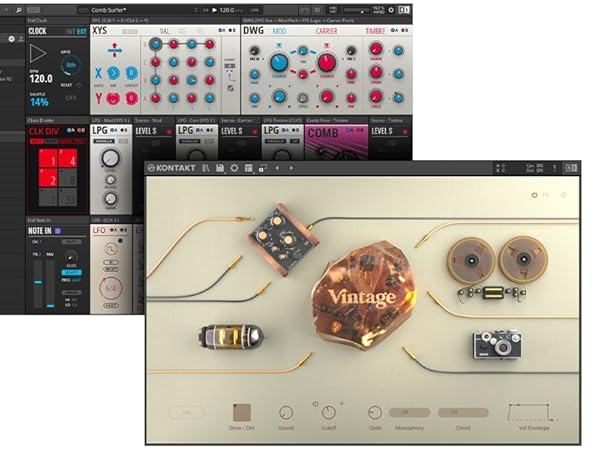Go to next Kontakt instrument arrow
The image size is (600, 450).
click(291, 168)
